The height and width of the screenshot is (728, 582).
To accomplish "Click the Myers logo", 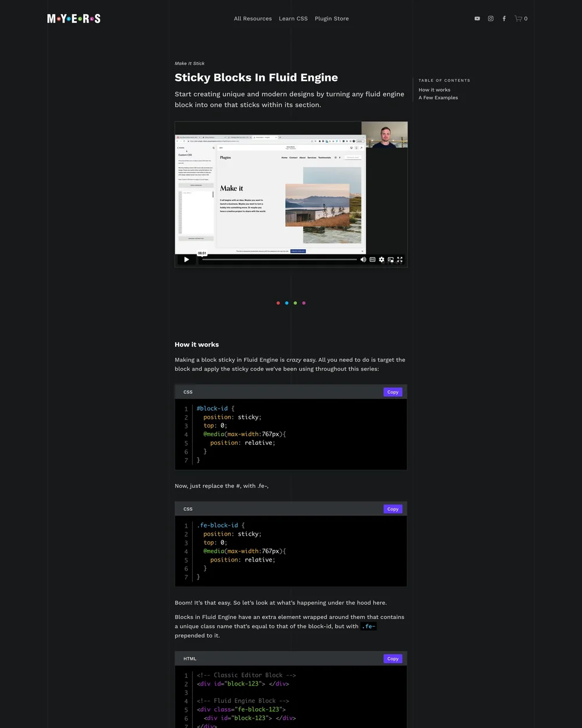I will pyautogui.click(x=73, y=18).
